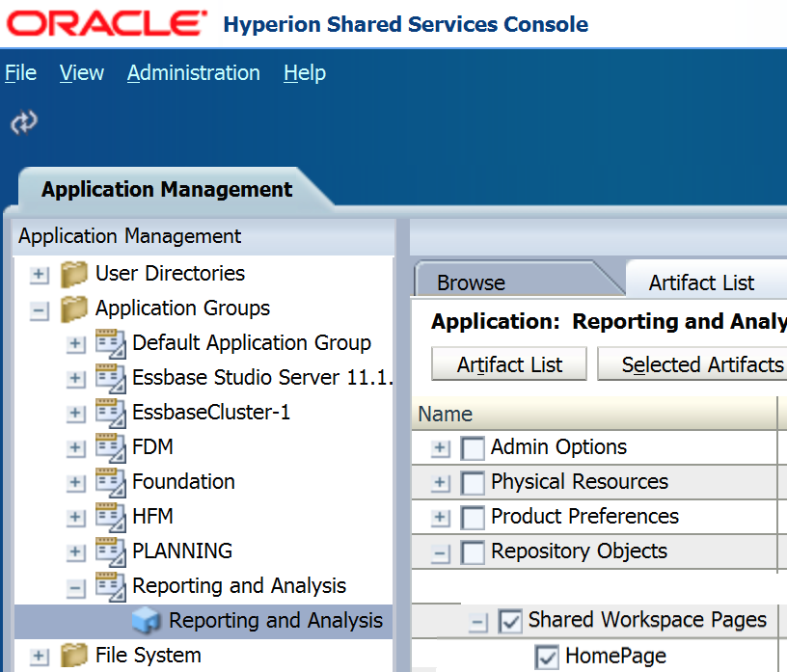The image size is (787, 672).
Task: Click the Application Groups folder icon
Action: pos(74,309)
